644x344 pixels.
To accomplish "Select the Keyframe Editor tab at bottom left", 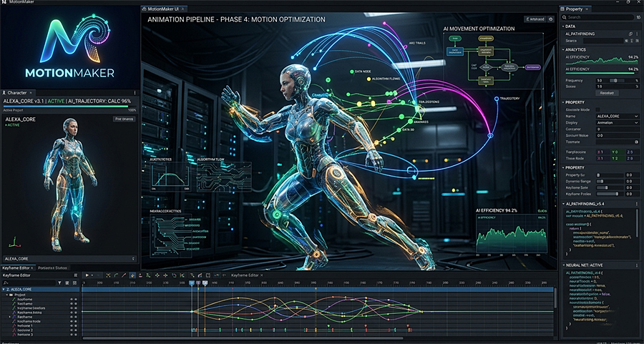I will point(18,267).
